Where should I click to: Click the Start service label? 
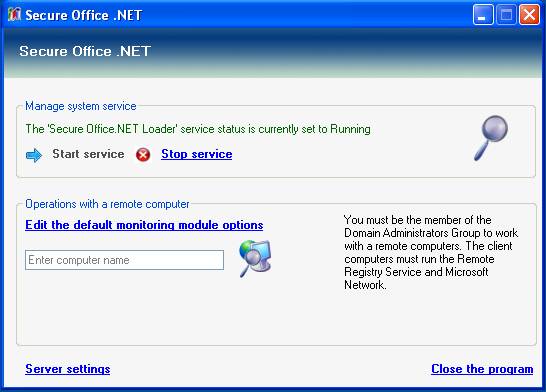(88, 154)
